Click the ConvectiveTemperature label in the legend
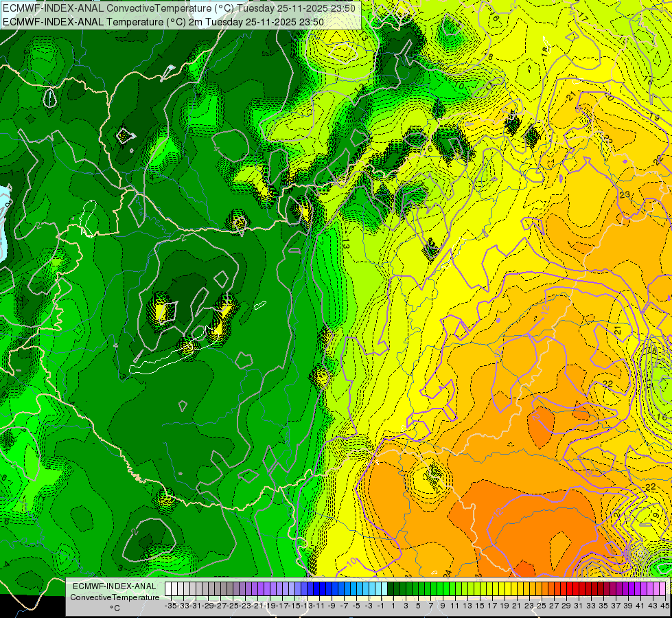 [x=115, y=597]
